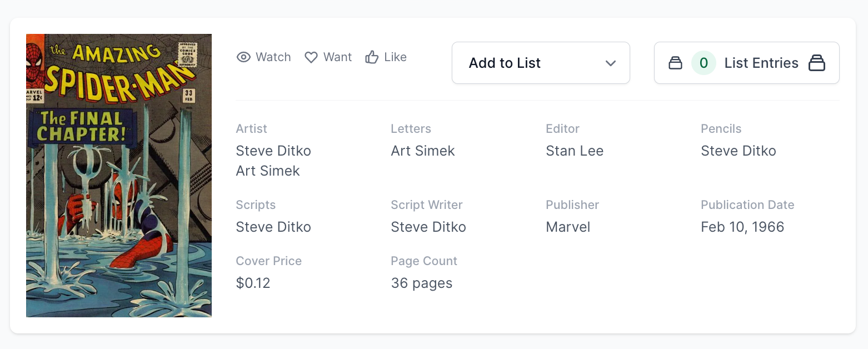Viewport: 868px width, 349px height.
Task: Toggle Watch on this comic
Action: click(264, 57)
